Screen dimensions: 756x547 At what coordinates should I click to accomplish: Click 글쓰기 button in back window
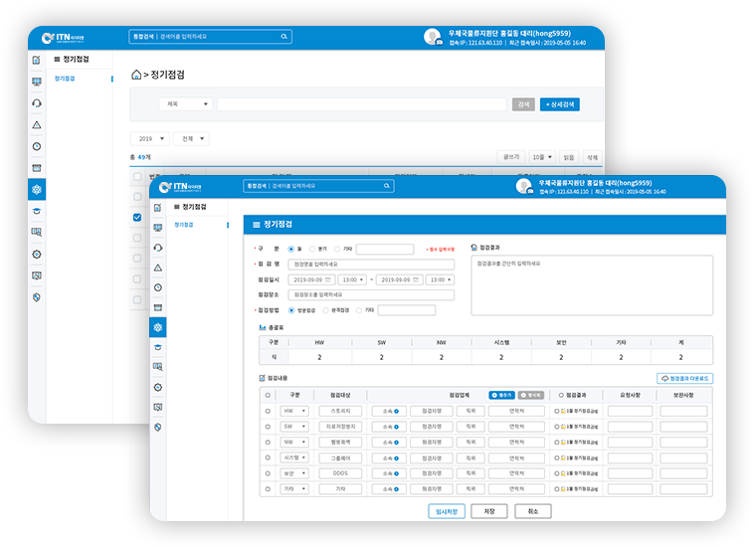click(x=511, y=157)
